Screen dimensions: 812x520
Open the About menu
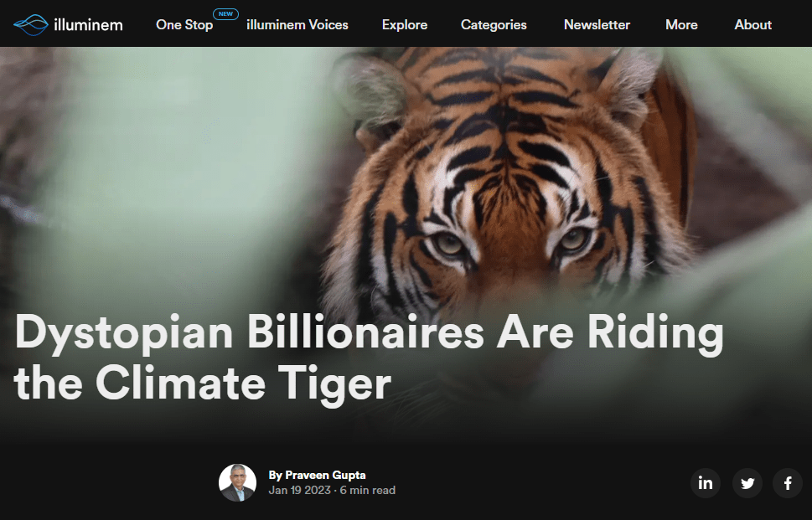coord(753,25)
